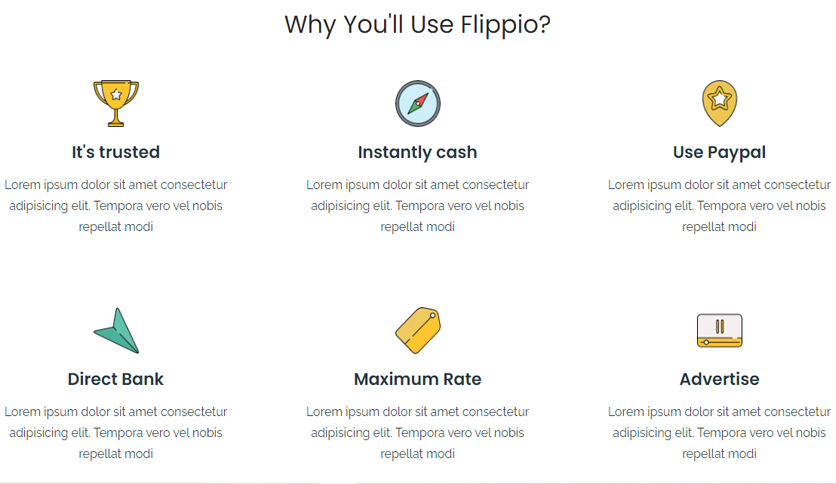Click the "Why You'll Use Flippio?" title
Image resolution: width=836 pixels, height=484 pixels.
pyautogui.click(x=417, y=25)
